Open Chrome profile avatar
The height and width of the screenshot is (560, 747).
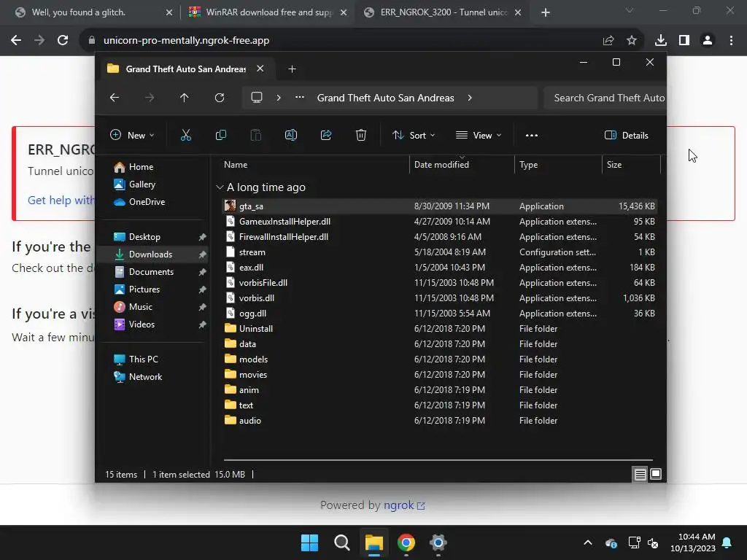pyautogui.click(x=708, y=41)
